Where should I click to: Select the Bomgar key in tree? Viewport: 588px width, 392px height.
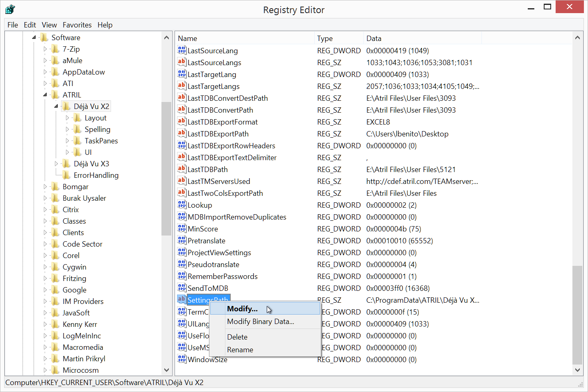pos(75,186)
